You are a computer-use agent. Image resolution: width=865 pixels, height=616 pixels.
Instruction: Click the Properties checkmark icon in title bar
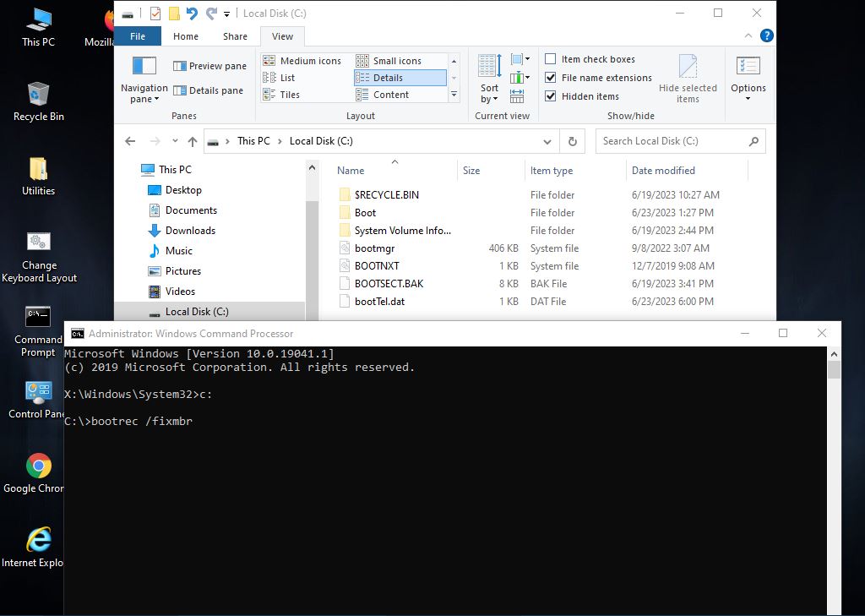pyautogui.click(x=155, y=14)
